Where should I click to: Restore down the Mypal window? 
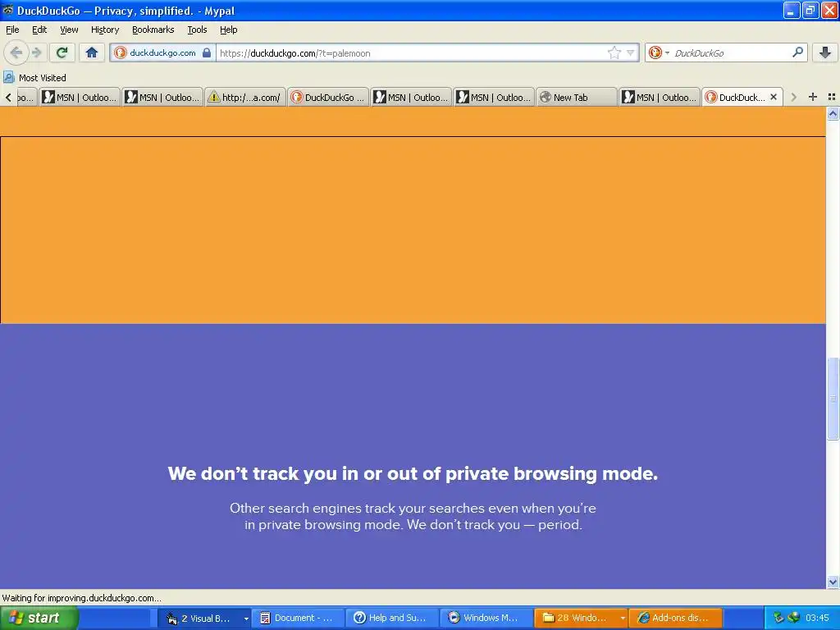[x=810, y=10]
